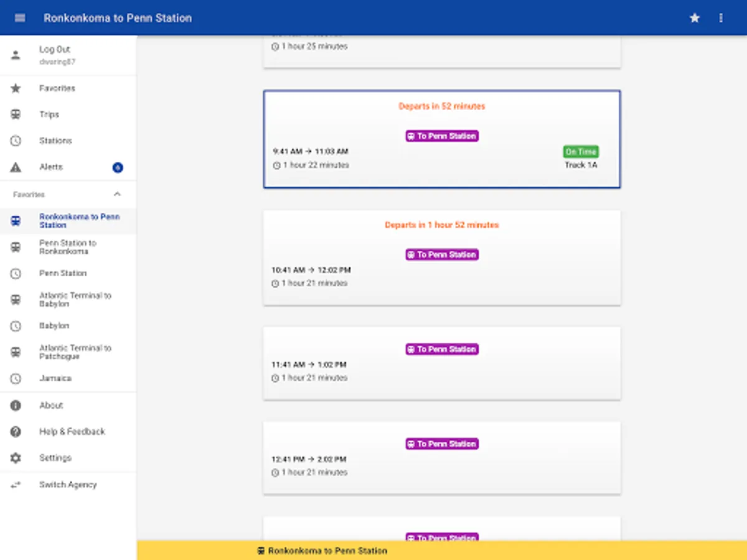Viewport: 747px width, 560px height.
Task: Click "1 hour 25 minutes" duration text
Action: [x=314, y=47]
